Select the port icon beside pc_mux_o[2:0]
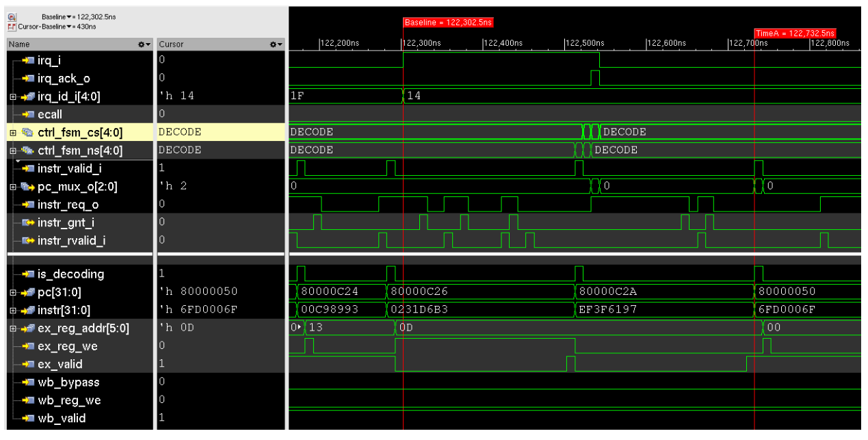This screenshot has height=440, width=868. [x=27, y=185]
